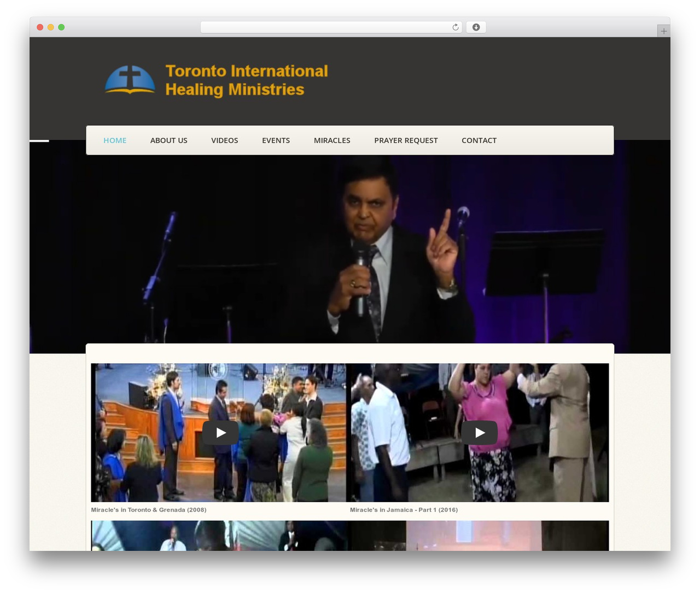Open the Miracles menu item
700x593 pixels.
(x=332, y=141)
